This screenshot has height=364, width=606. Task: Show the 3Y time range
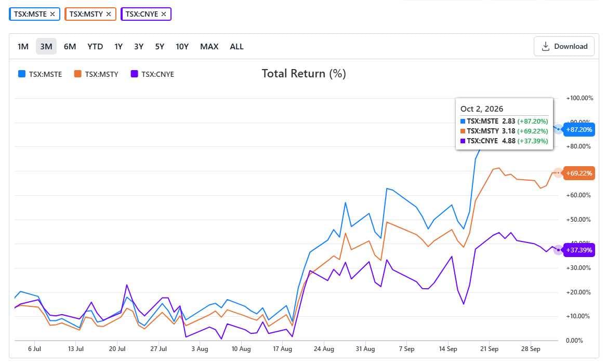[x=139, y=47]
